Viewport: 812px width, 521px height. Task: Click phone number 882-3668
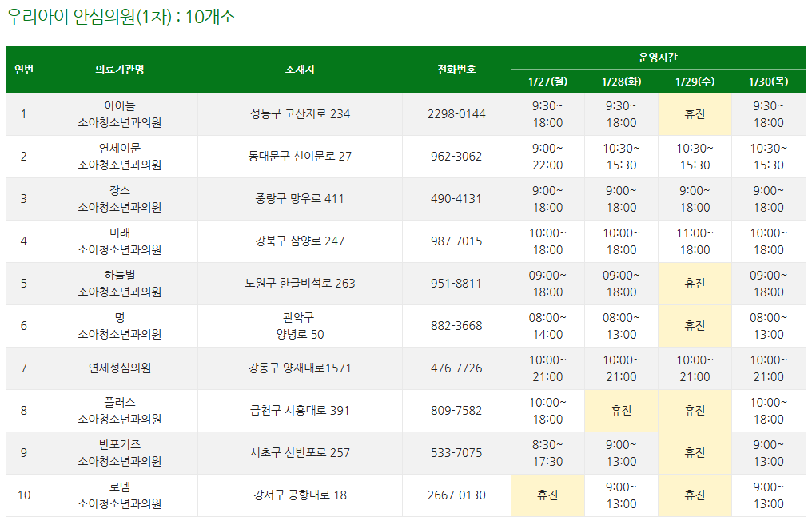[x=456, y=326]
